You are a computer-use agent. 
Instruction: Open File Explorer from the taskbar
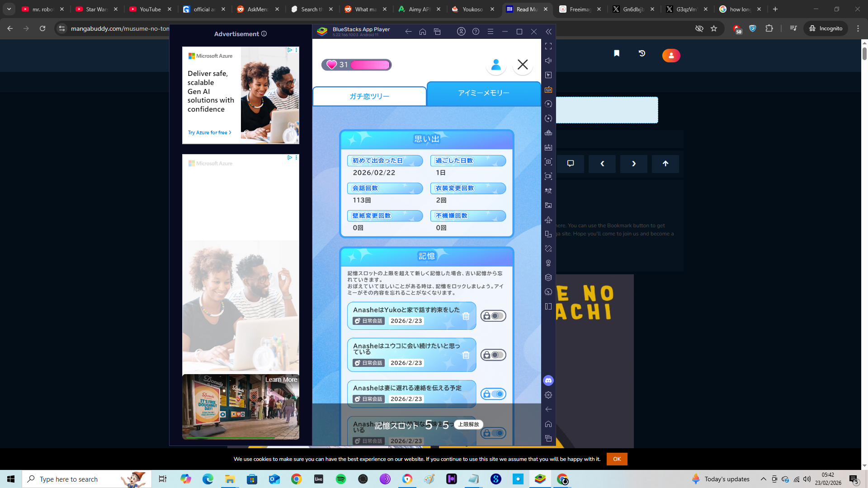coord(230,479)
